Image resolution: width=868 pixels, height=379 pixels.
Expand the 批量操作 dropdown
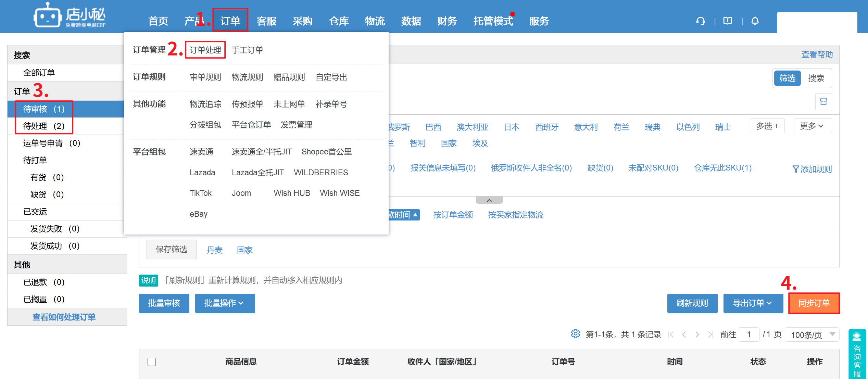pyautogui.click(x=225, y=303)
